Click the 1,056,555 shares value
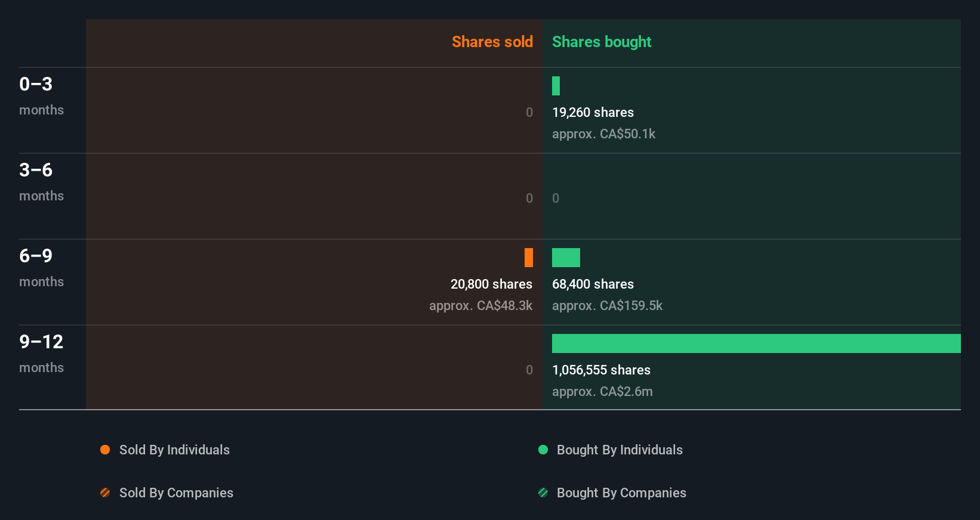 tap(601, 370)
